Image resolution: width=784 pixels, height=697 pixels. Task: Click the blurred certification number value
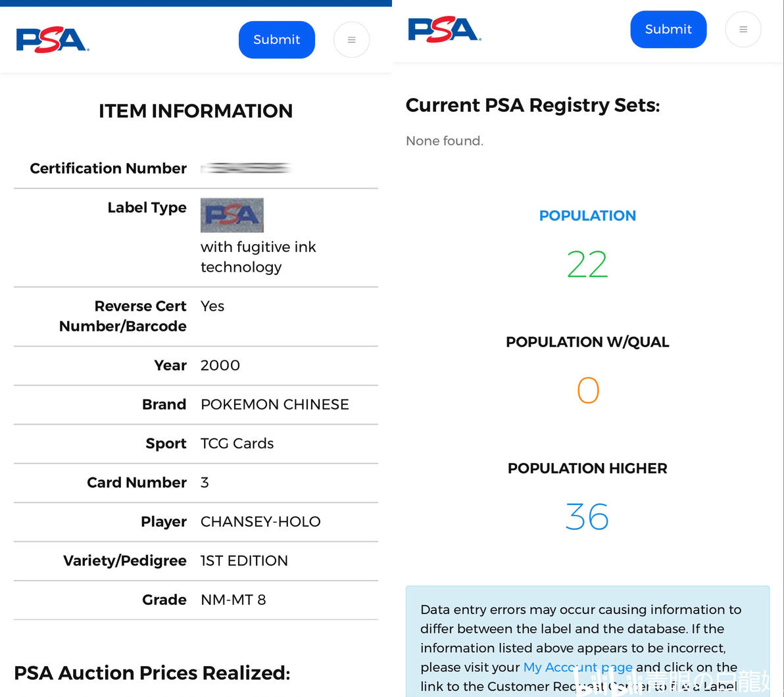(246, 168)
